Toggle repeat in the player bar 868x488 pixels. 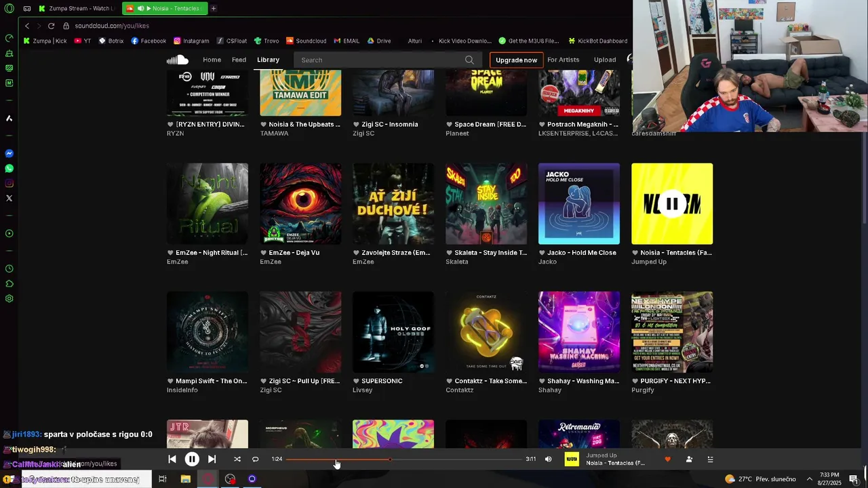[256, 459]
